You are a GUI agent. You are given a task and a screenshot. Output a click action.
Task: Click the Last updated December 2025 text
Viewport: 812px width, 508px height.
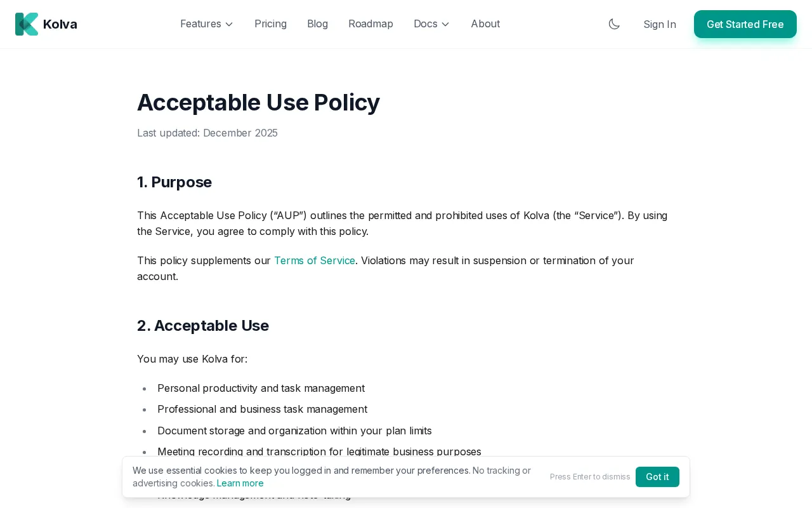207,133
